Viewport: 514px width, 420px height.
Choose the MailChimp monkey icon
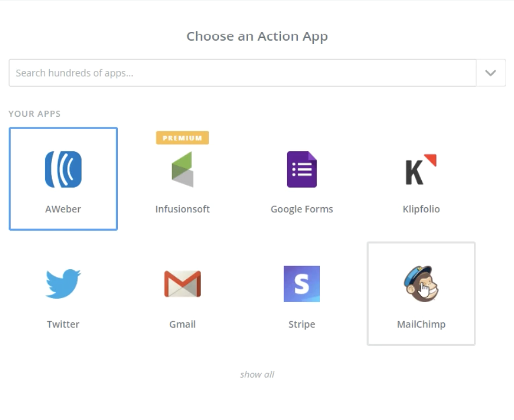pyautogui.click(x=421, y=284)
